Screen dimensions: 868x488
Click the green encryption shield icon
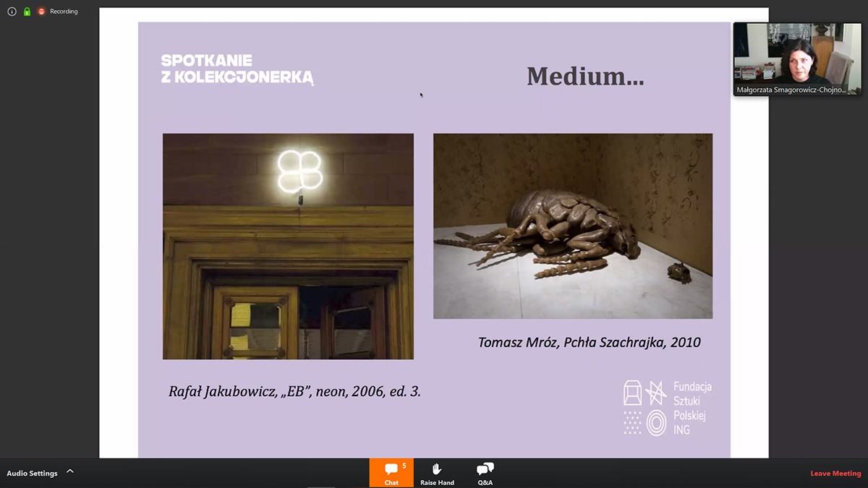click(27, 12)
